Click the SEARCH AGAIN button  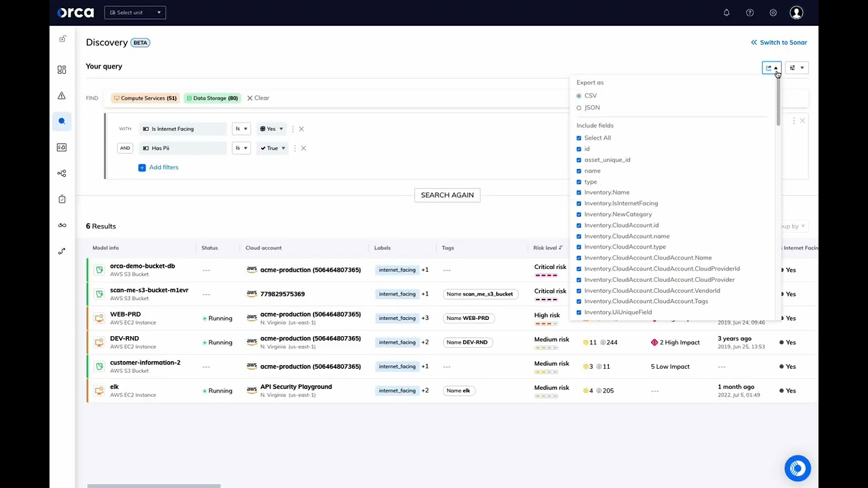(x=448, y=195)
